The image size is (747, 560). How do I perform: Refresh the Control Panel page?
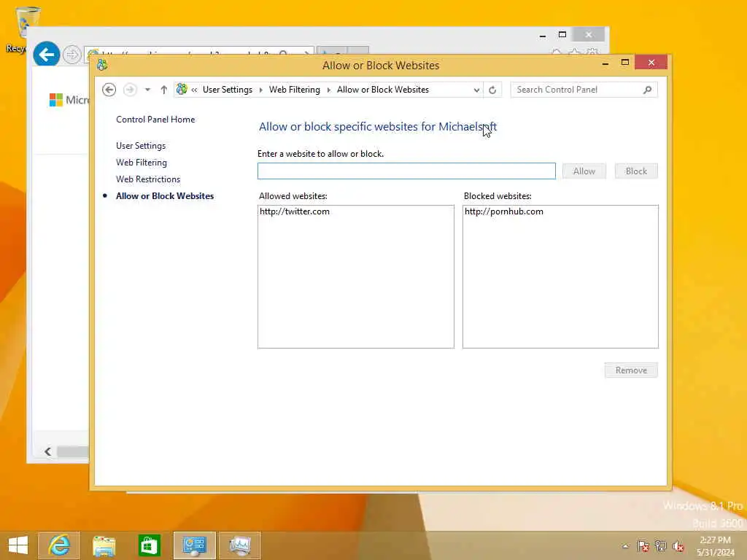pos(492,90)
